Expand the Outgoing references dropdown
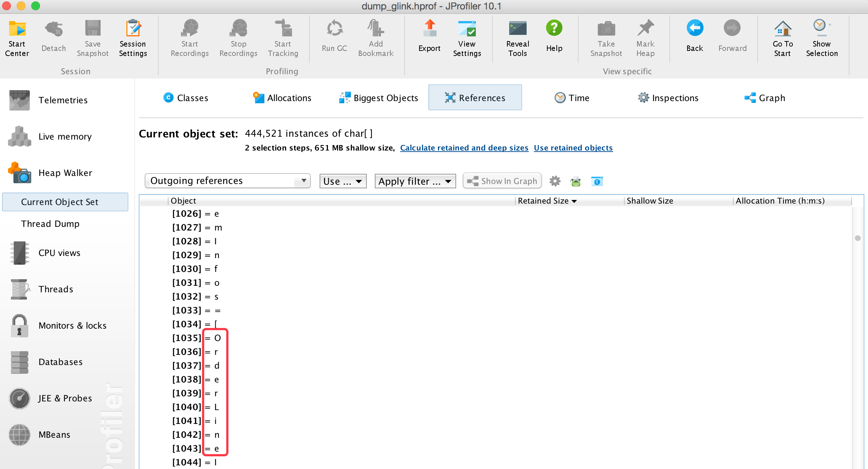This screenshot has width=868, height=469. click(227, 181)
